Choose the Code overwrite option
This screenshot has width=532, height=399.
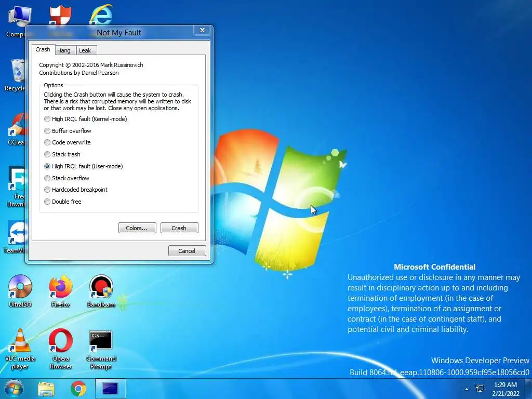68,142
